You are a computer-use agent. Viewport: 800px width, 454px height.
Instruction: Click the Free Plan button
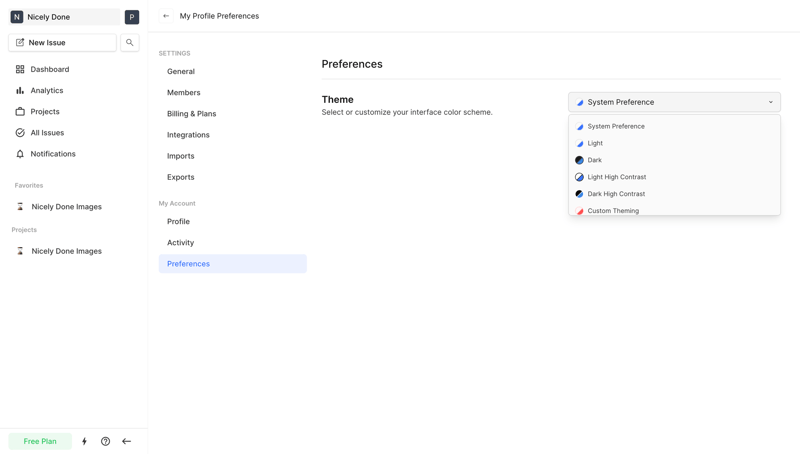coord(40,441)
